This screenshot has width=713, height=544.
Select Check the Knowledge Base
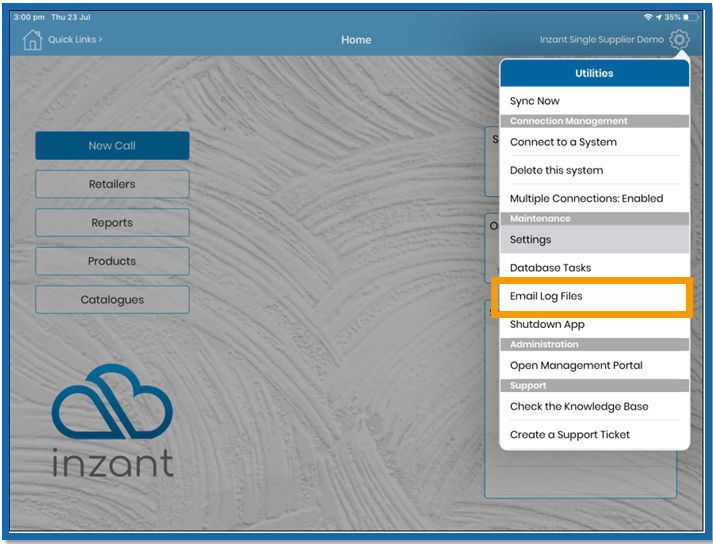594,406
